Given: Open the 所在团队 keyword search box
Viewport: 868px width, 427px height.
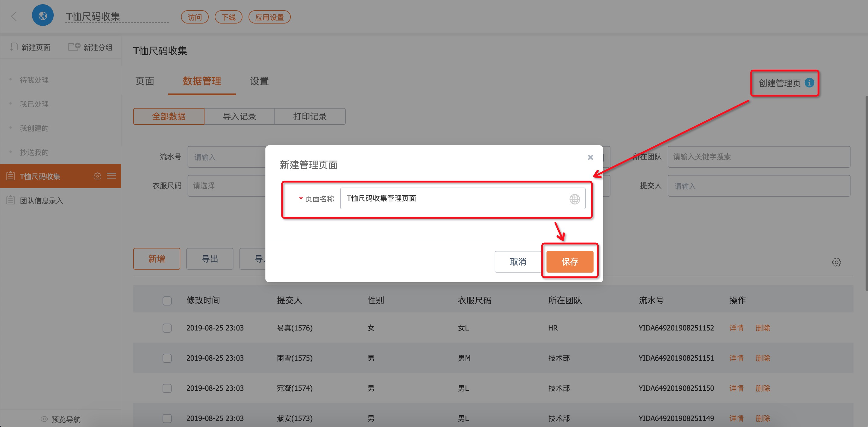Looking at the screenshot, I should point(759,157).
